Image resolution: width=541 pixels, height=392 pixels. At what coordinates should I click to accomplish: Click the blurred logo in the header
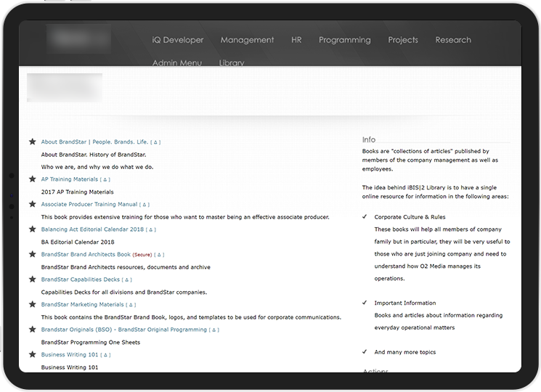coord(78,38)
